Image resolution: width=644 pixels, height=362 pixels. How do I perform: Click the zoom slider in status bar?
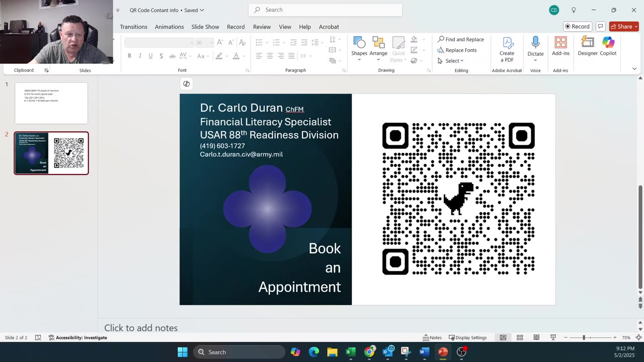click(x=584, y=337)
